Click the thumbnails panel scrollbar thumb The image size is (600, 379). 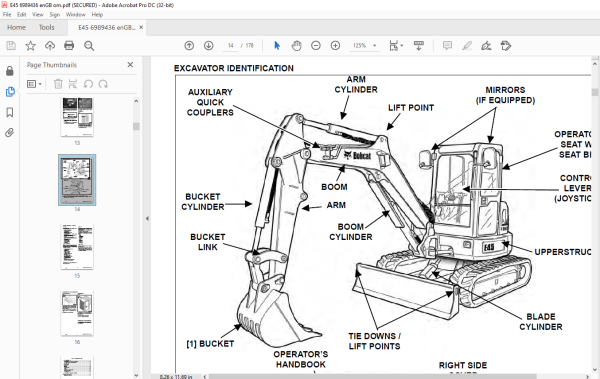click(x=136, y=126)
